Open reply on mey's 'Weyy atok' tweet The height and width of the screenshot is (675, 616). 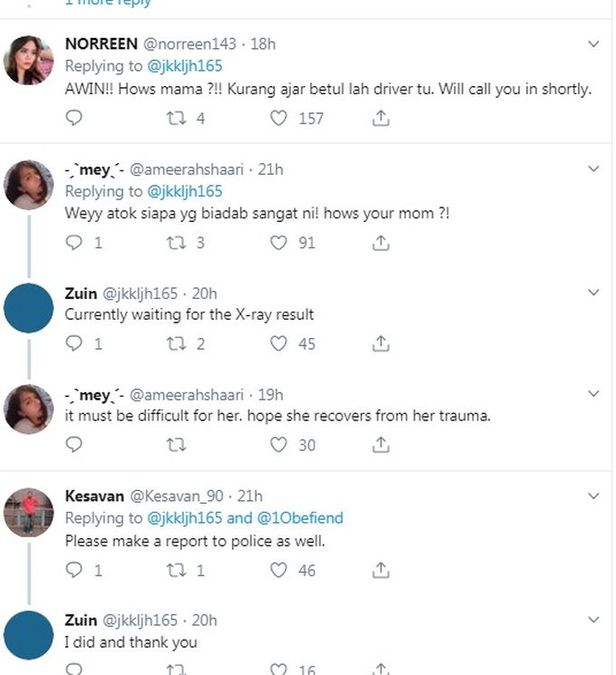coord(74,243)
